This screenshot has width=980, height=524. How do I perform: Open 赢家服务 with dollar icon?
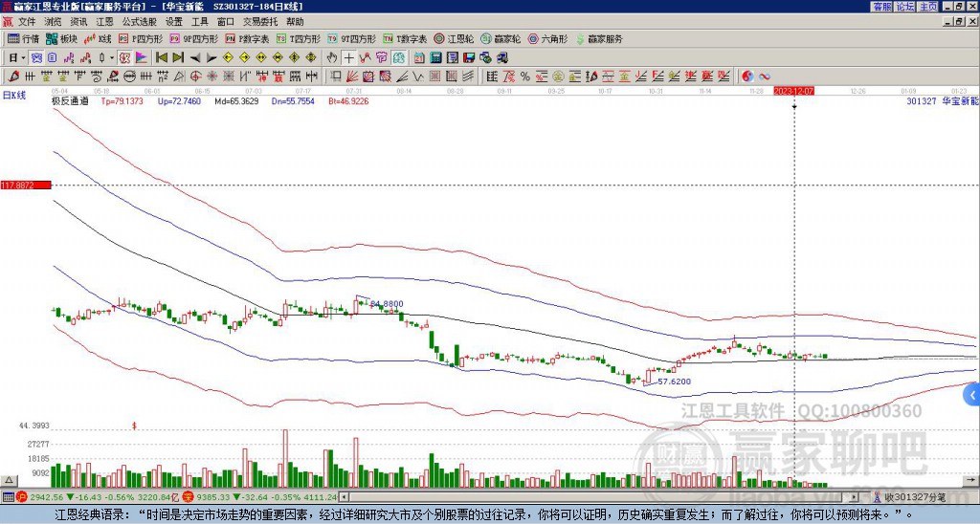click(x=599, y=38)
